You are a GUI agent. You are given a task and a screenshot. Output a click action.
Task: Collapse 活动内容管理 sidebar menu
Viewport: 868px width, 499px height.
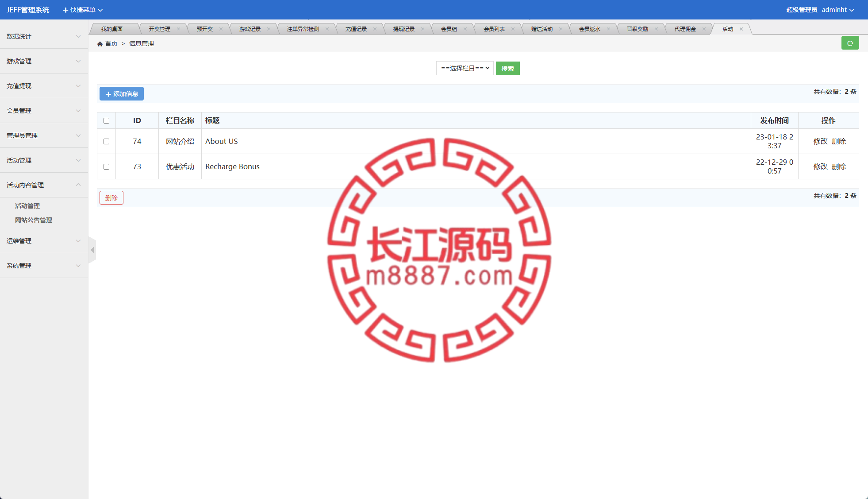(44, 185)
